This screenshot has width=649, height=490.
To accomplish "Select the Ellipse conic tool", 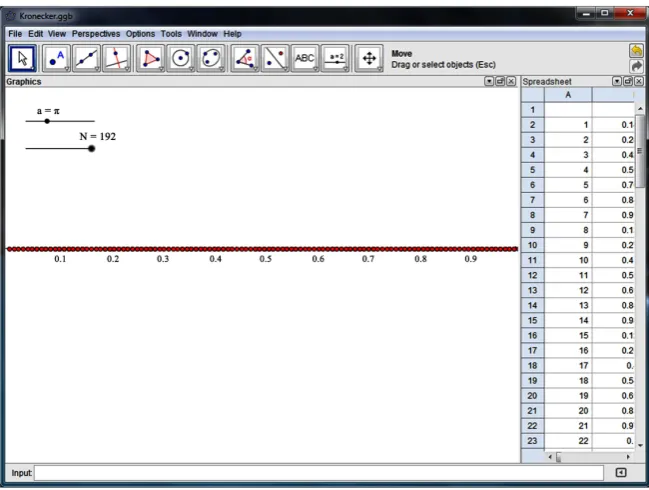I will pyautogui.click(x=211, y=58).
